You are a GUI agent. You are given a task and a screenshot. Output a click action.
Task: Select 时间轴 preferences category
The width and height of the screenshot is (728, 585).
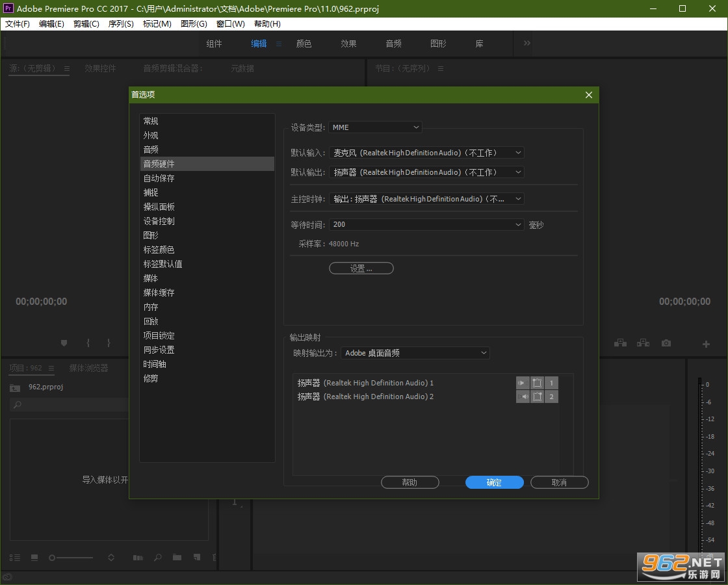[x=207, y=365]
